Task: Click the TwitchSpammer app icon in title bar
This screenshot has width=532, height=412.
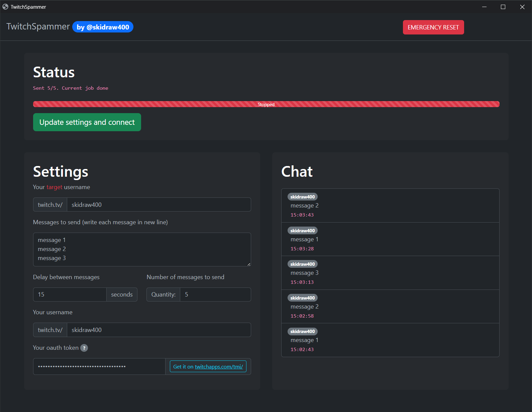Action: point(5,7)
